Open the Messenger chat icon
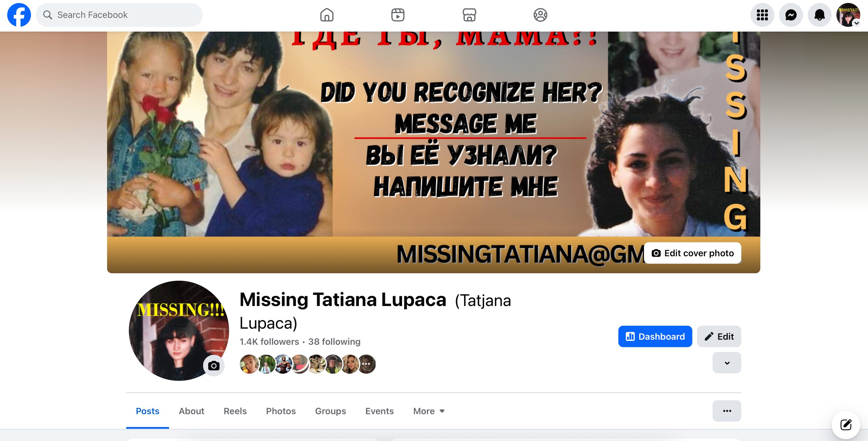868x441 pixels. [790, 15]
